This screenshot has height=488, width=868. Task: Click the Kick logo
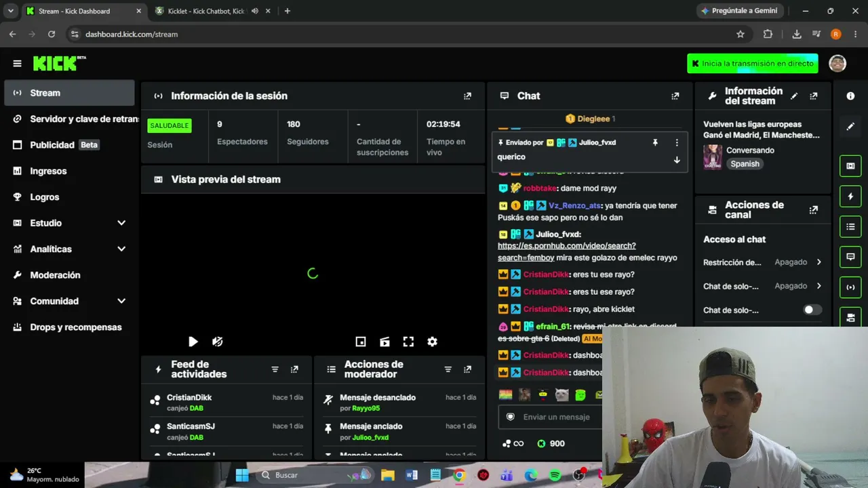coord(60,63)
